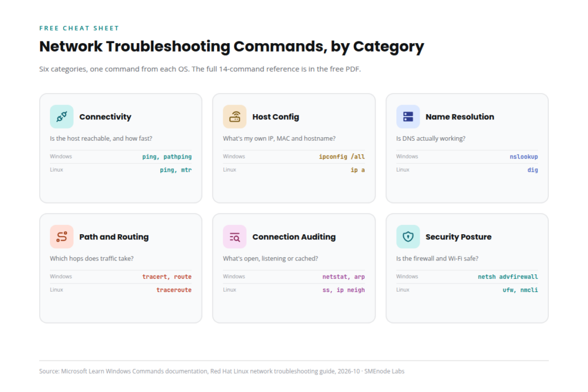Image resolution: width=588 pixels, height=392 pixels.
Task: Click the Path and Routing route icon
Action: [x=61, y=237]
